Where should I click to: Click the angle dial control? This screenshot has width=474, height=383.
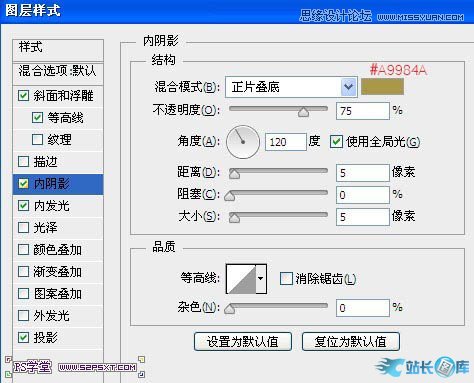pos(243,142)
